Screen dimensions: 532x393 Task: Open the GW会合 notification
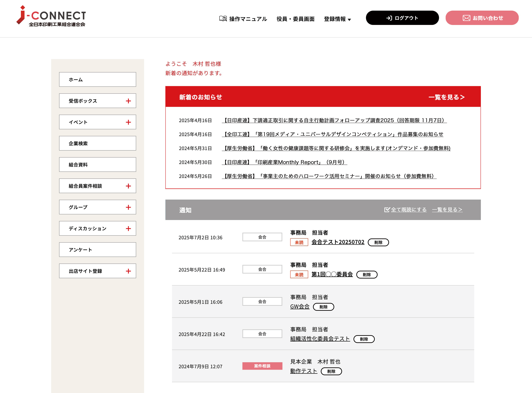tap(300, 307)
